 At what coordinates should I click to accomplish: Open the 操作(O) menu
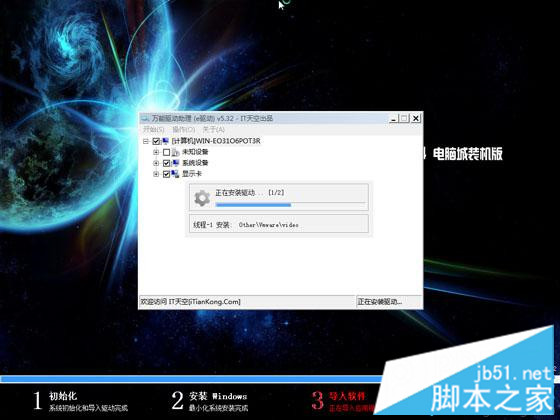click(184, 129)
